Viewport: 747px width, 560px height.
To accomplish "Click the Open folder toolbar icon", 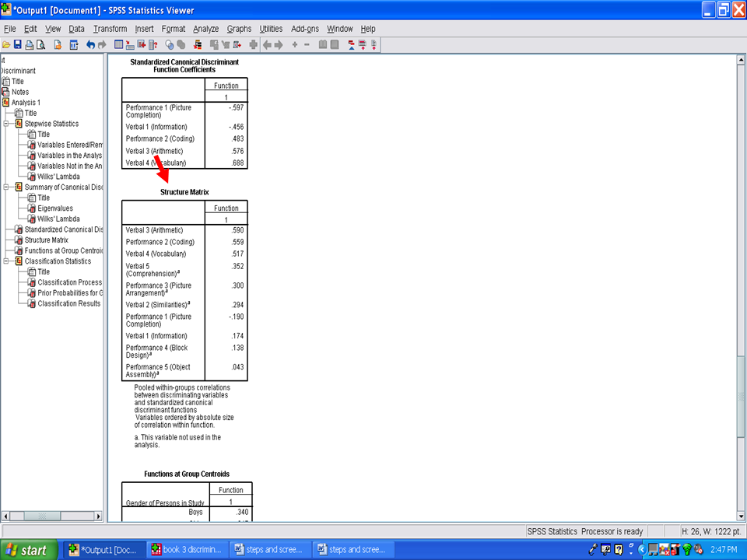I will click(6, 45).
